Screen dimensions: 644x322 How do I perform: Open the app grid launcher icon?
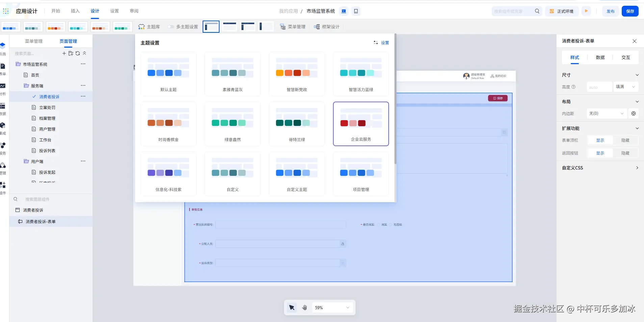click(6, 11)
